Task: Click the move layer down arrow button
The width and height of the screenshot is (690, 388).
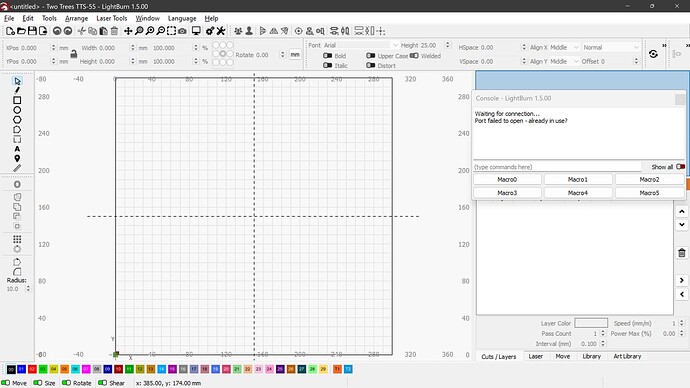Action: [682, 224]
